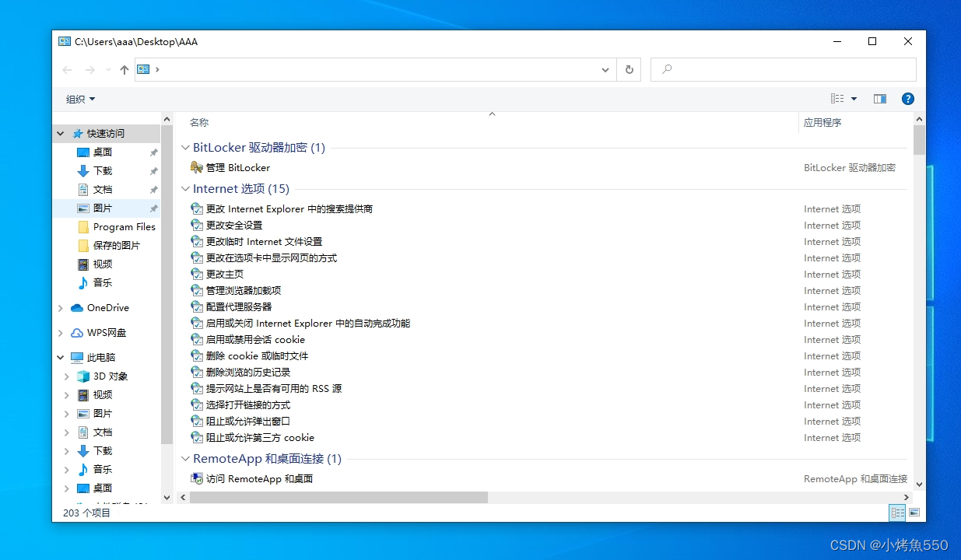Click the navigation pane scrollbar up arrow

pos(167,119)
